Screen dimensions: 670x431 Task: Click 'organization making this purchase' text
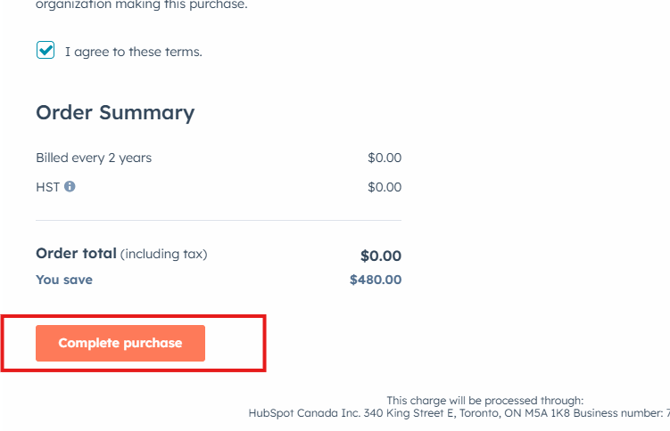[x=141, y=5]
